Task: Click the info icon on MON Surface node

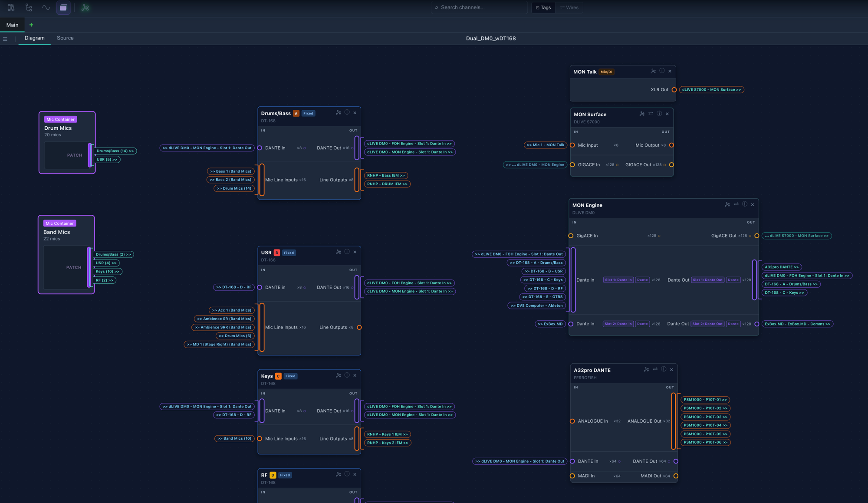Action: click(x=659, y=114)
